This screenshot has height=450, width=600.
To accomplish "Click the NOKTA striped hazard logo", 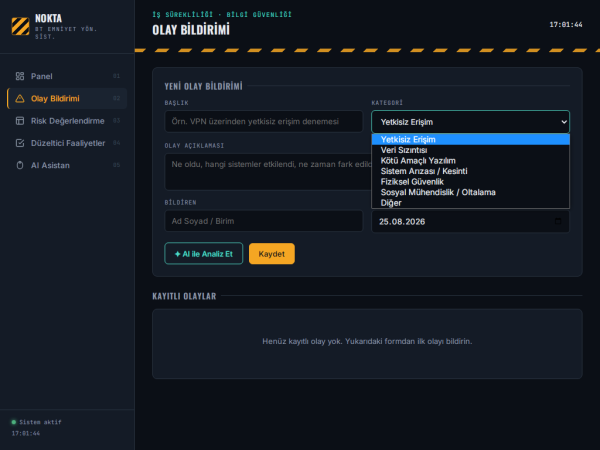I will (20, 26).
